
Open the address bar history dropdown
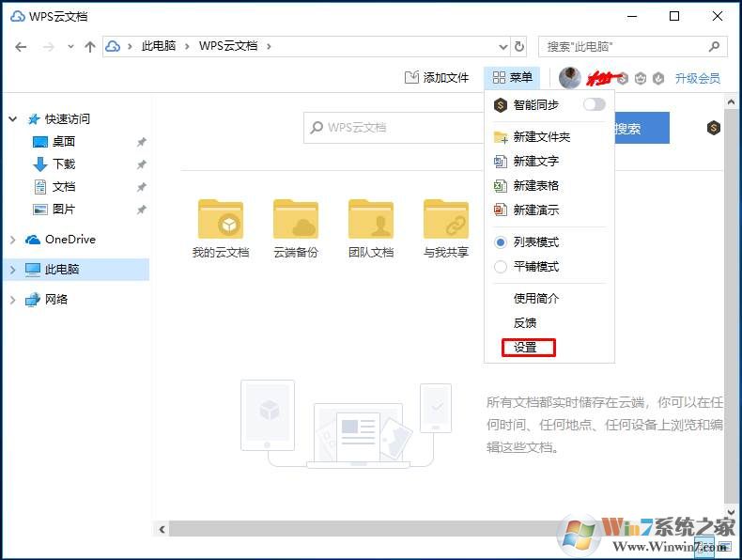502,46
